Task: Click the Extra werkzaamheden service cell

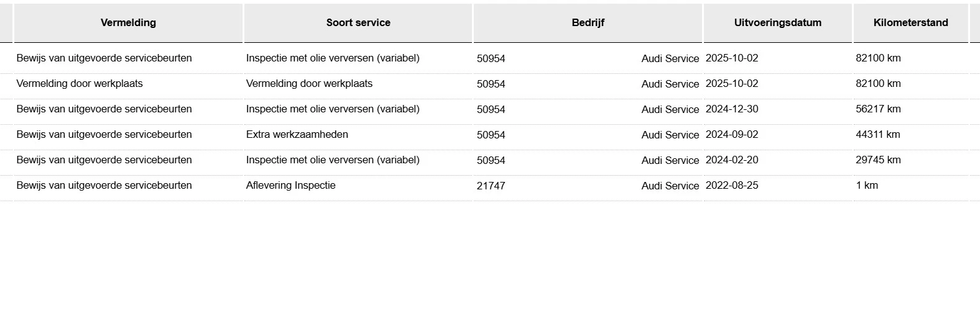Action: coord(297,135)
